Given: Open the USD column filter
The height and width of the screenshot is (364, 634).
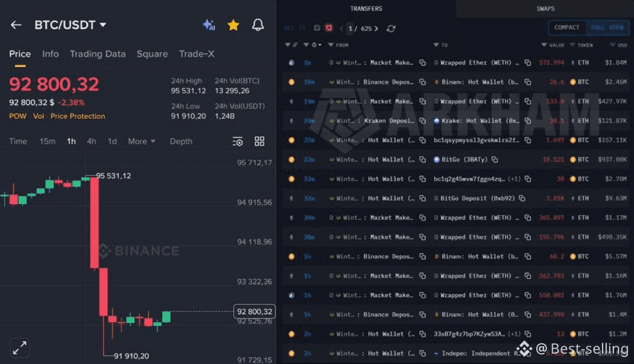Looking at the screenshot, I should point(612,45).
